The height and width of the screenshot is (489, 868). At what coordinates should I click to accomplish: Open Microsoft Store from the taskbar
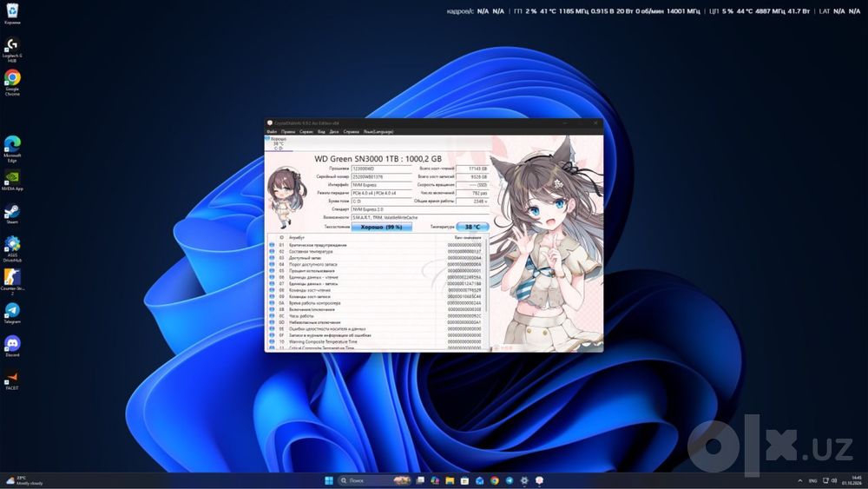pyautogui.click(x=465, y=480)
